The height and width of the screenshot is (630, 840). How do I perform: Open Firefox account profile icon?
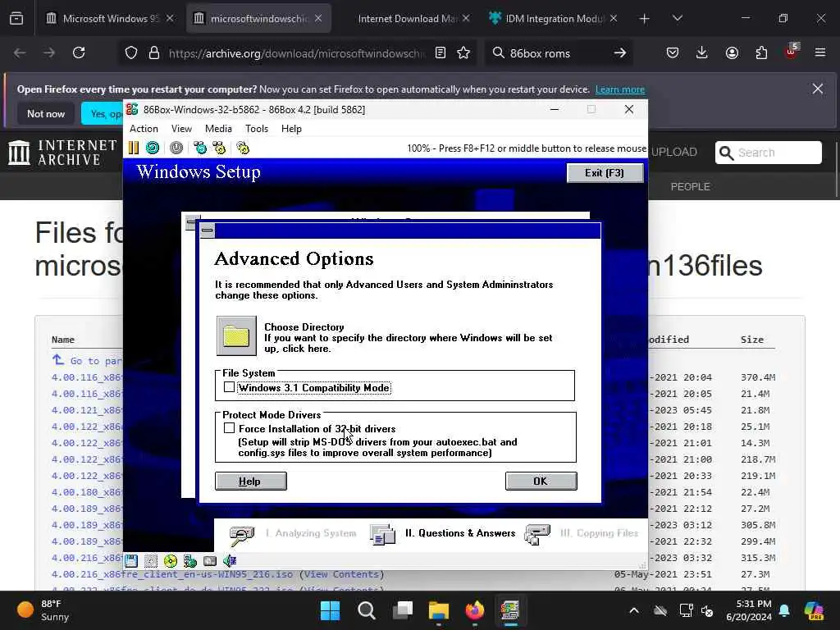732,52
